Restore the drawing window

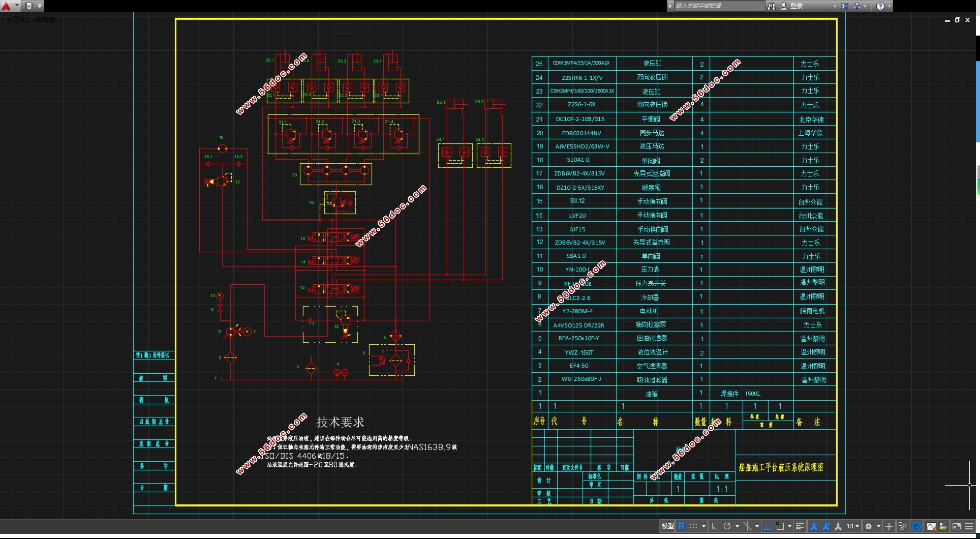point(957,20)
